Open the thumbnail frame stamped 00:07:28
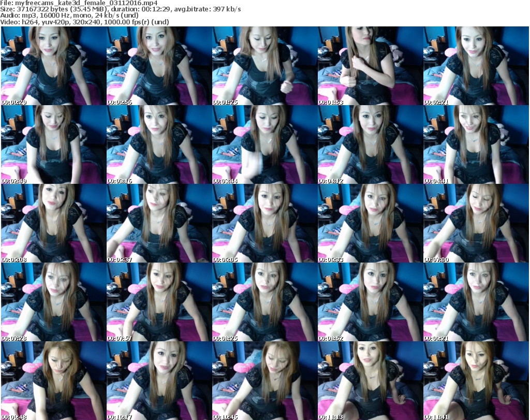 53,302
